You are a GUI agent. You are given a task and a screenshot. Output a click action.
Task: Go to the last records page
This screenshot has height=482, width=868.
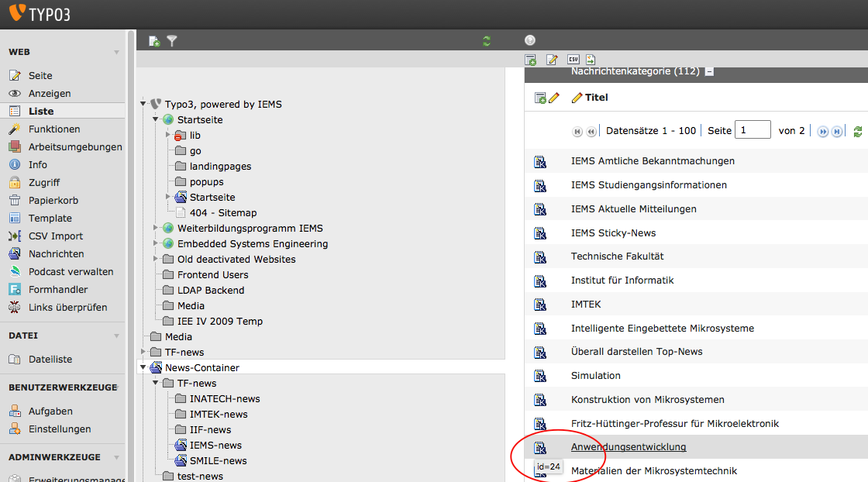(837, 131)
